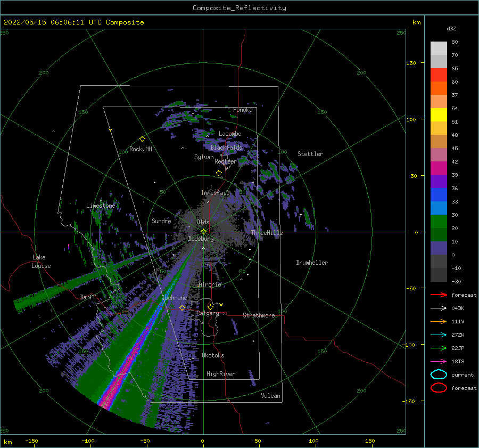Click the Strathmore label
This screenshot has height=448, width=479.
pyautogui.click(x=259, y=315)
